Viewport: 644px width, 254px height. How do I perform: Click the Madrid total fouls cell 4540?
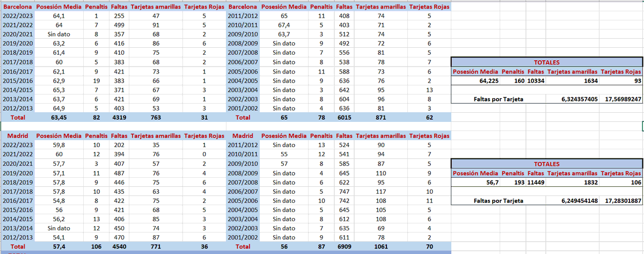tap(119, 246)
